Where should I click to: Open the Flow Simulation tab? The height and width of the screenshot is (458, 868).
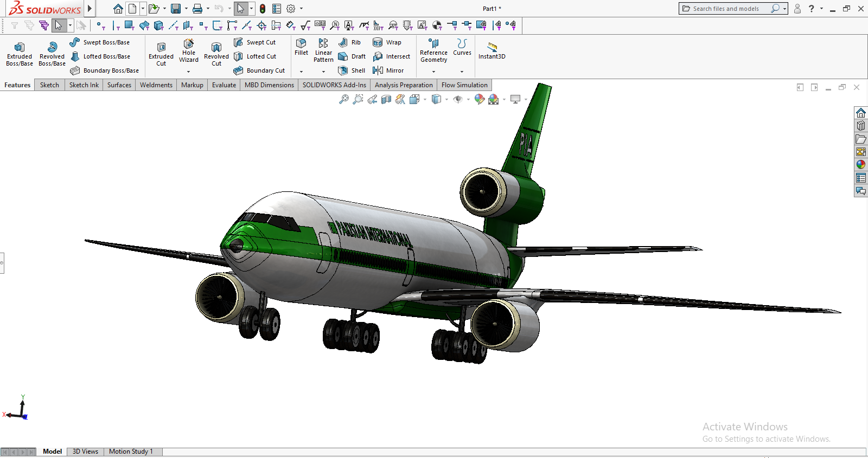point(464,85)
